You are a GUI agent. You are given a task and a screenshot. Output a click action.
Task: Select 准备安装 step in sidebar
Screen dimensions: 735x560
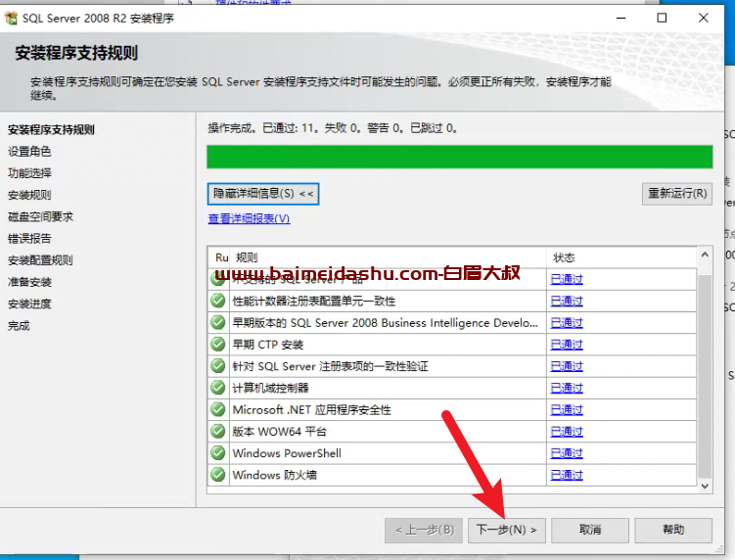[x=29, y=282]
